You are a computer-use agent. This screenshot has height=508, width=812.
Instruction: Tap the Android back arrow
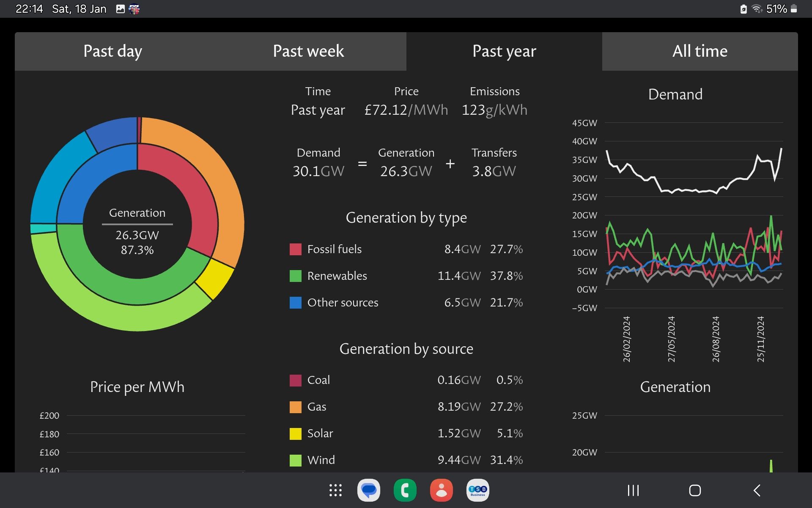[x=757, y=490]
